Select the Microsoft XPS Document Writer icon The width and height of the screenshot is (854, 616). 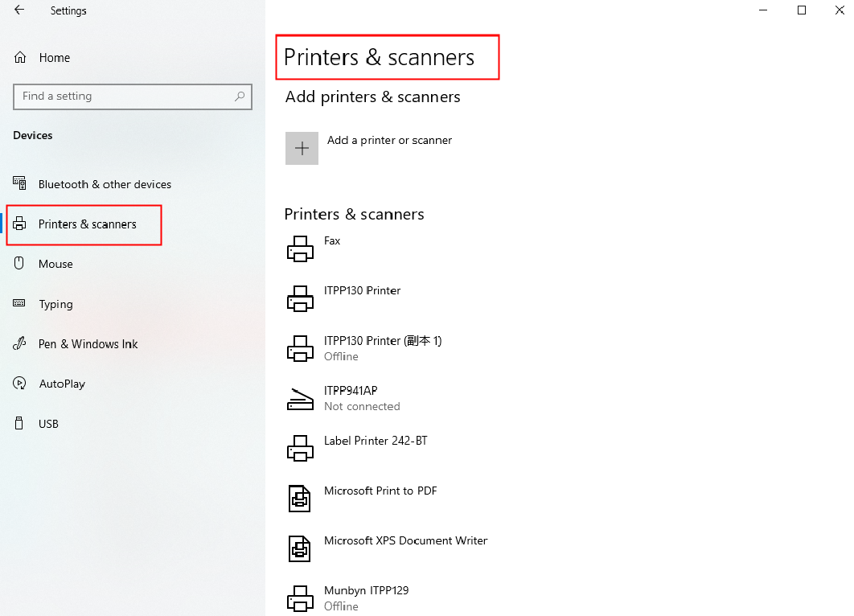(300, 548)
